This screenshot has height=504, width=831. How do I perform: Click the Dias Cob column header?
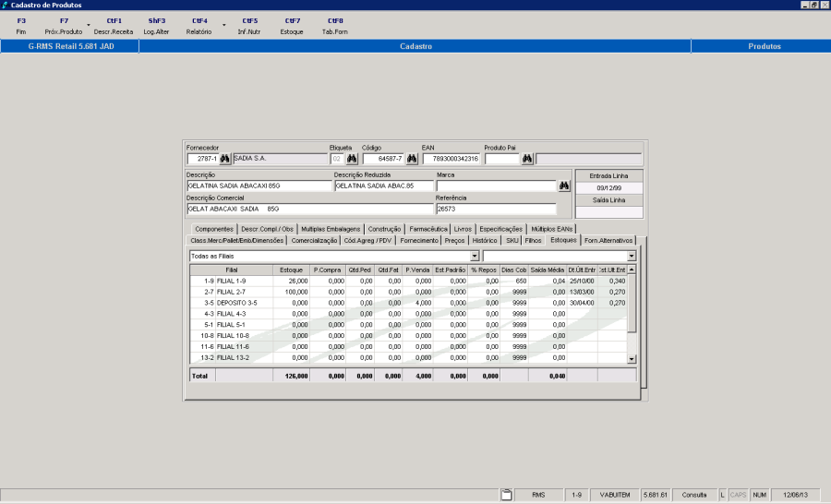click(x=514, y=270)
